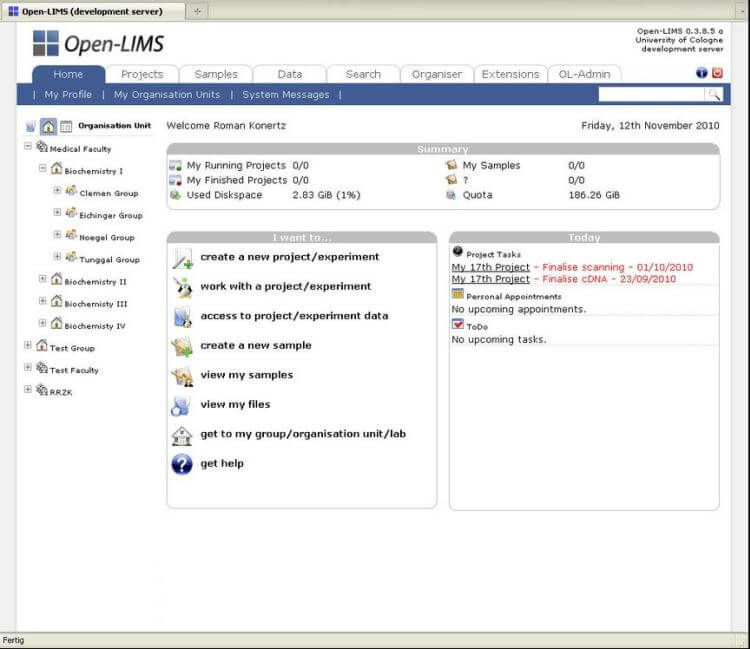The image size is (750, 649).
Task: Click the view my files icon
Action: click(181, 406)
